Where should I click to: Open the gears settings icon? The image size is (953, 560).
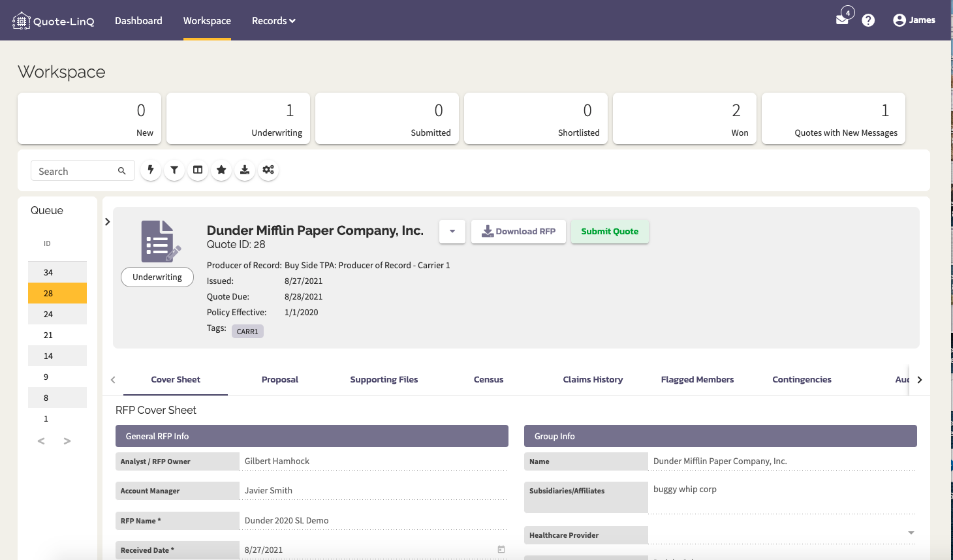(268, 170)
